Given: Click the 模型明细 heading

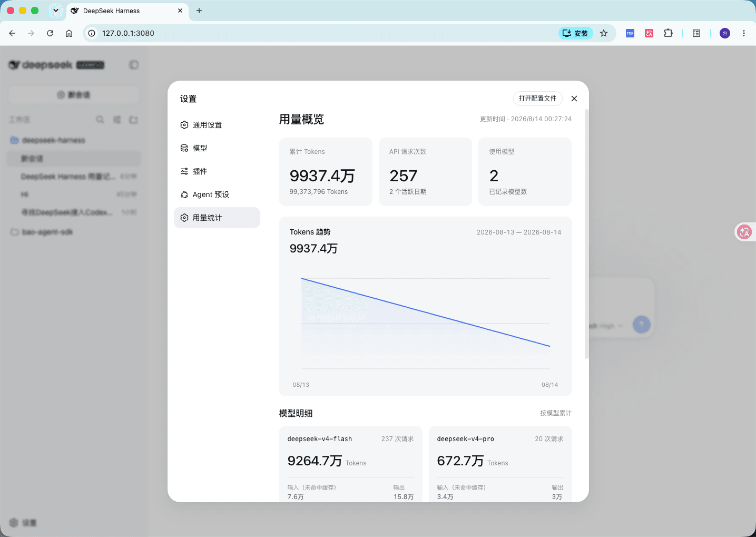Looking at the screenshot, I should point(296,413).
